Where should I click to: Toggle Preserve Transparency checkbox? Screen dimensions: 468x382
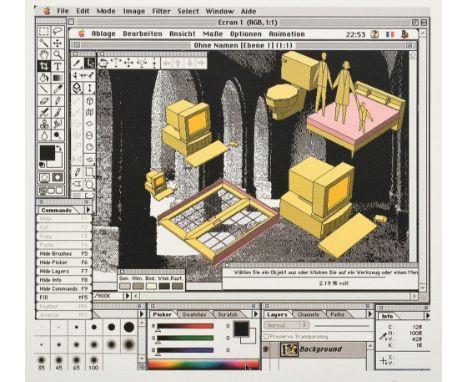coord(266,337)
